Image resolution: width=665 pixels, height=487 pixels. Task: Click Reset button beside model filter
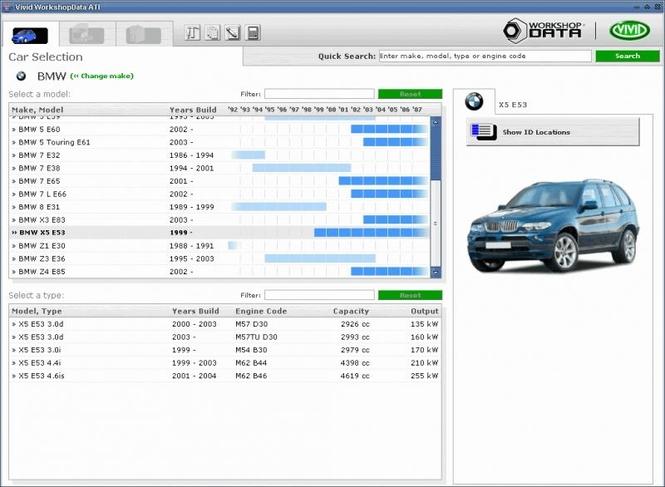click(410, 94)
